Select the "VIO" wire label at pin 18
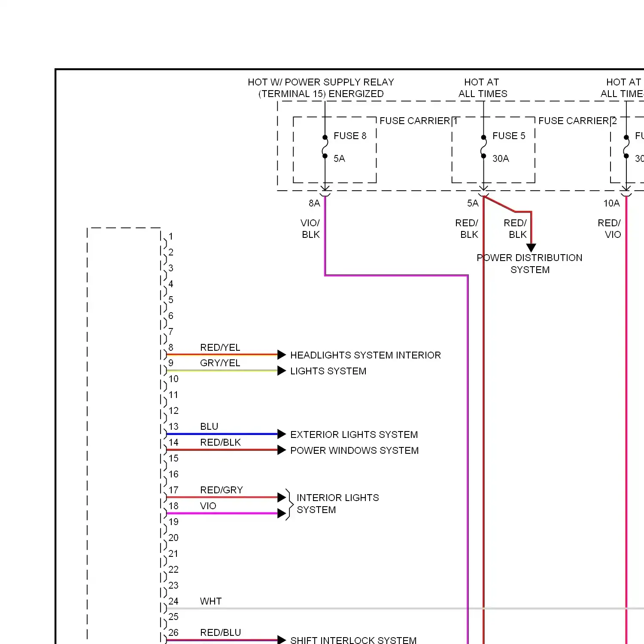The width and height of the screenshot is (644, 644). pyautogui.click(x=208, y=506)
